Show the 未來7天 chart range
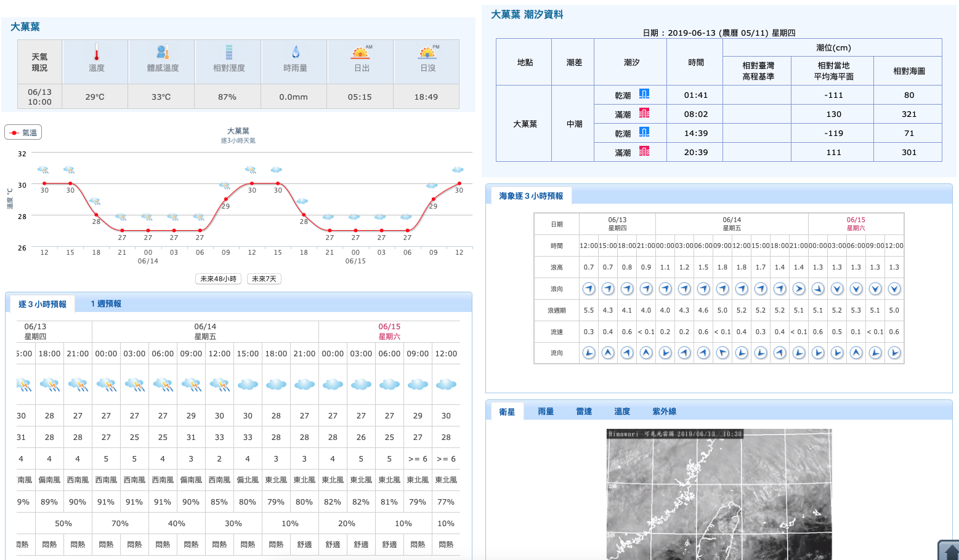959x560 pixels. click(x=264, y=279)
